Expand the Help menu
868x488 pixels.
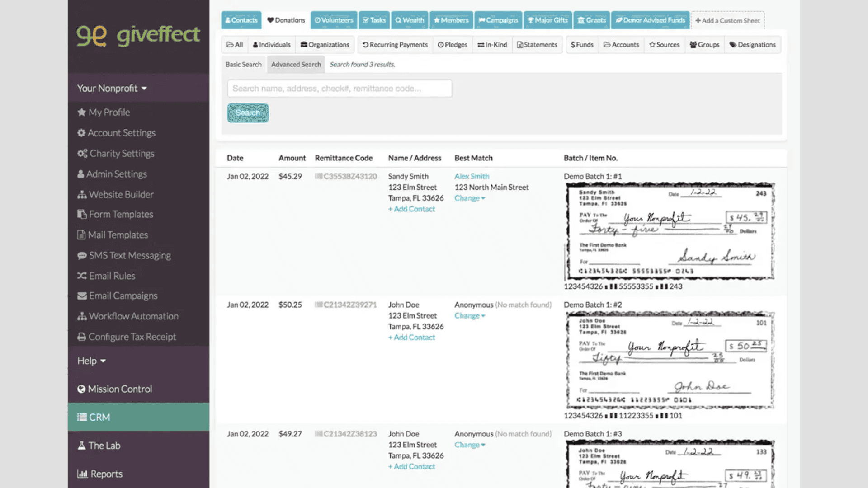pyautogui.click(x=91, y=361)
